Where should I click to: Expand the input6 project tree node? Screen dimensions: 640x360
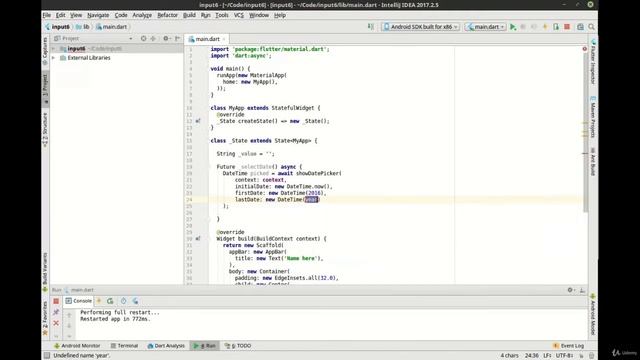click(53, 49)
